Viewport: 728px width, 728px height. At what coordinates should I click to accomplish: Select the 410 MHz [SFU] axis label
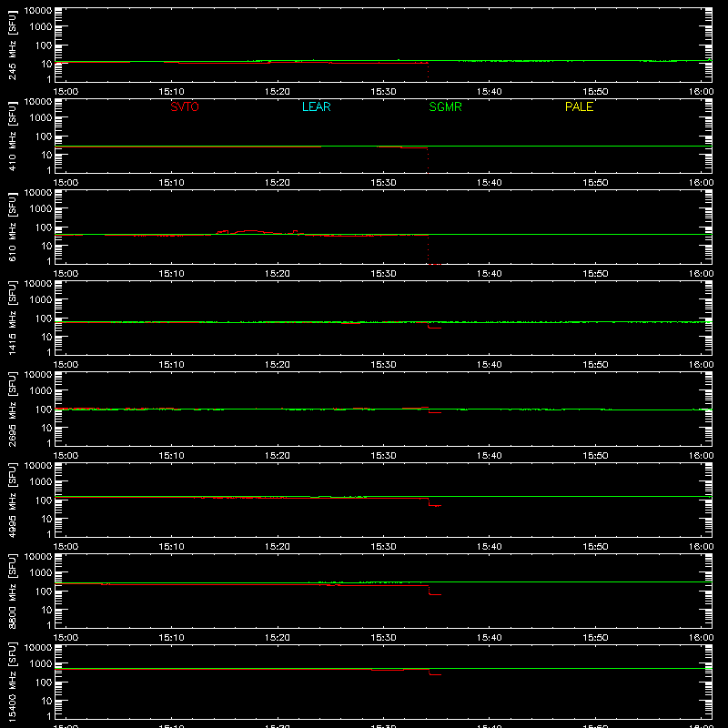[x=12, y=136]
